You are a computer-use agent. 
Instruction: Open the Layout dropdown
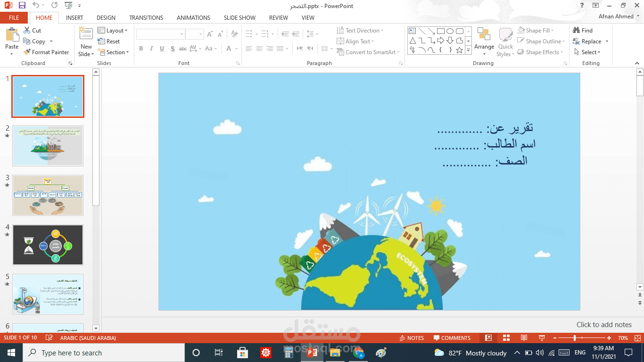113,30
